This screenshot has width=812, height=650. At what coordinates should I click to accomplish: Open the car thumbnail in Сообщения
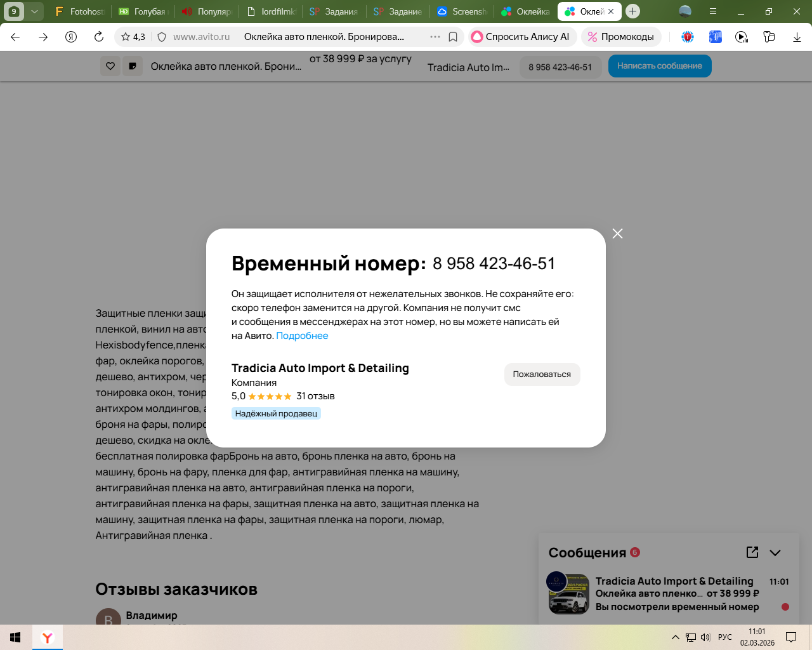click(x=568, y=594)
